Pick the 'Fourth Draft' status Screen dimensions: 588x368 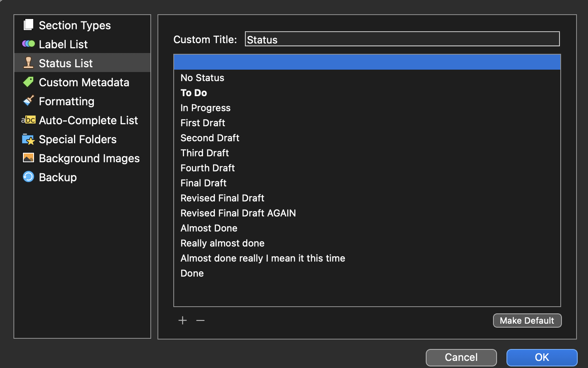(x=367, y=168)
